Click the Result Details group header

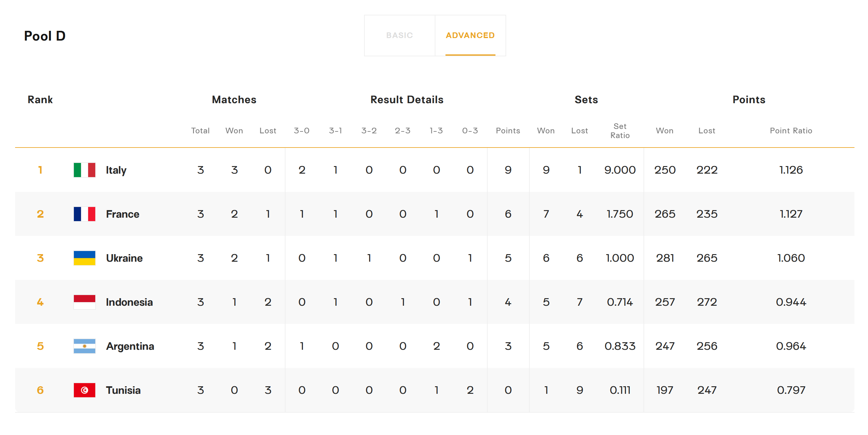coord(407,99)
